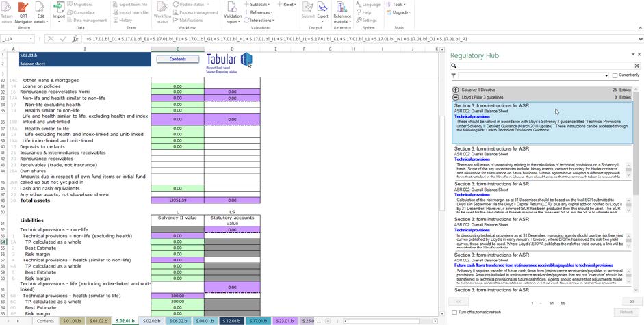The image size is (644, 325).
Task: Switch to the S.23.01.b sheet tab
Action: click(x=285, y=321)
